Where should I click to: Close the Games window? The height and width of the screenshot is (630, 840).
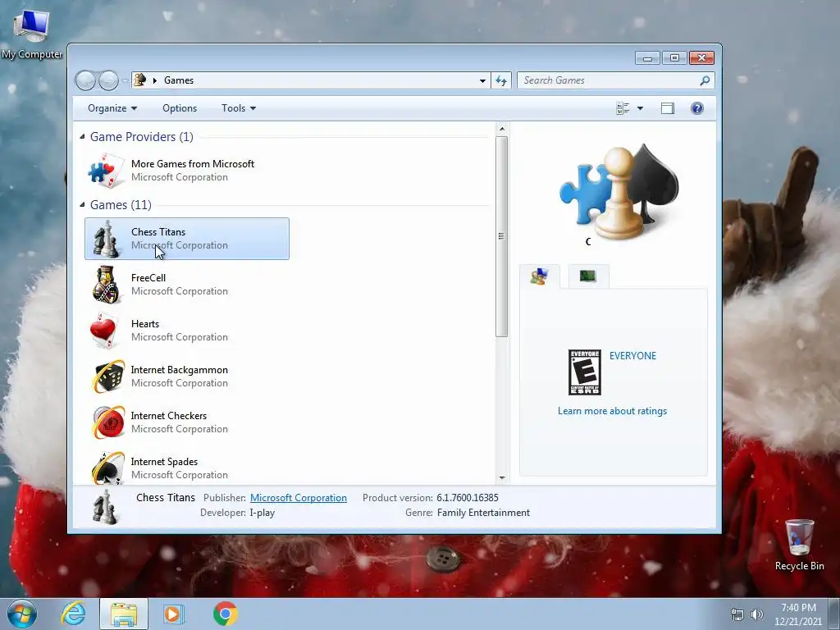click(702, 58)
